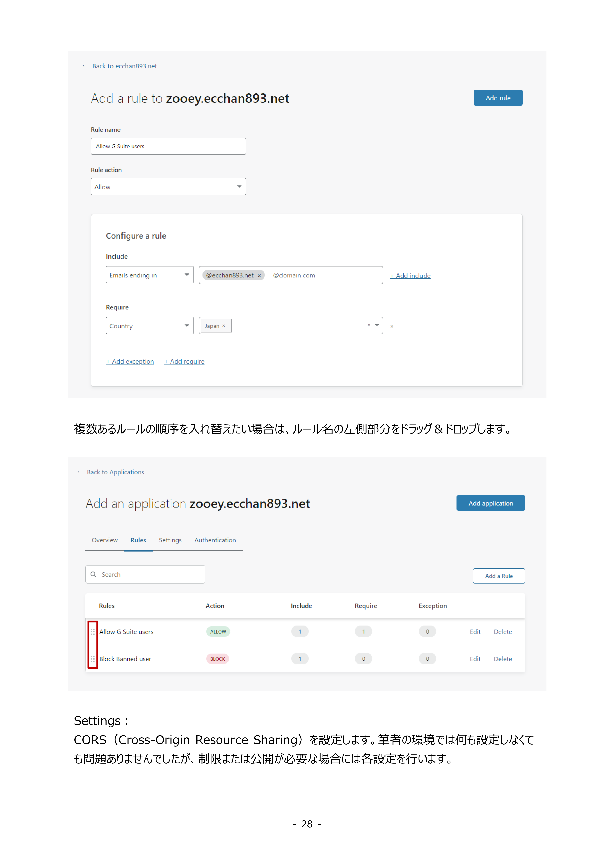Screen dimensions: 614x868
Task: Expand the country list dropdown arrow
Action: click(x=377, y=325)
